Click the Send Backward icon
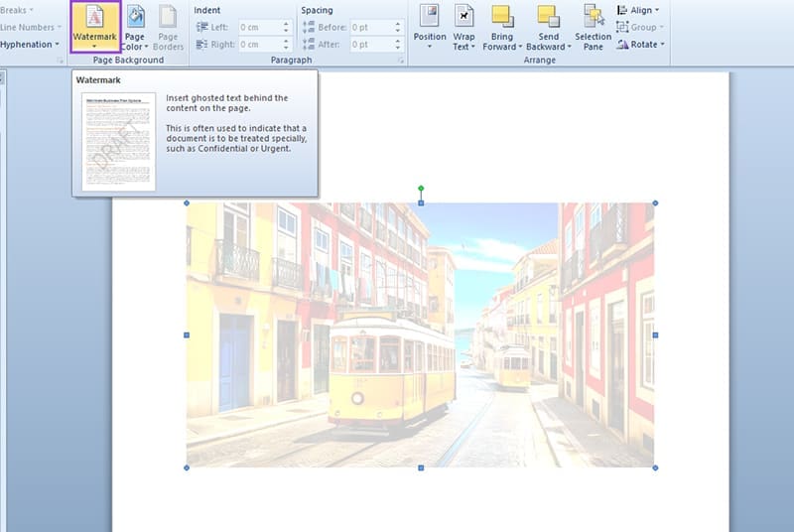Screen dimensions: 794x532 click(x=548, y=17)
